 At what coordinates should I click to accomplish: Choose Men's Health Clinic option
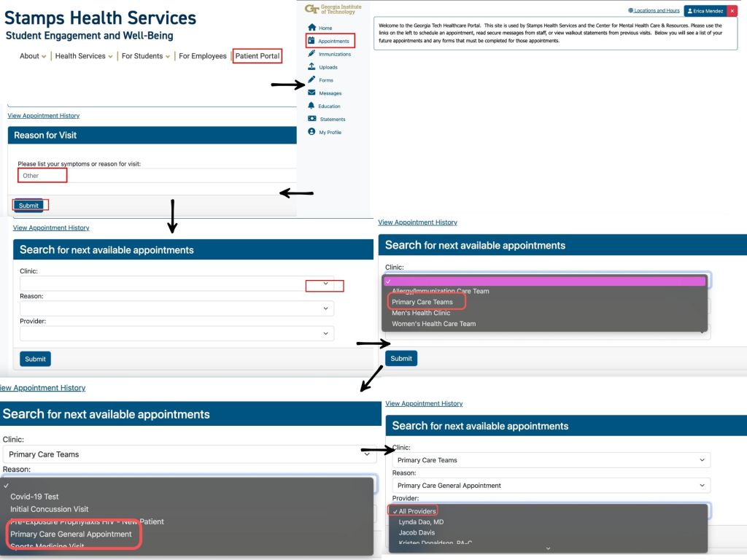[x=421, y=313]
